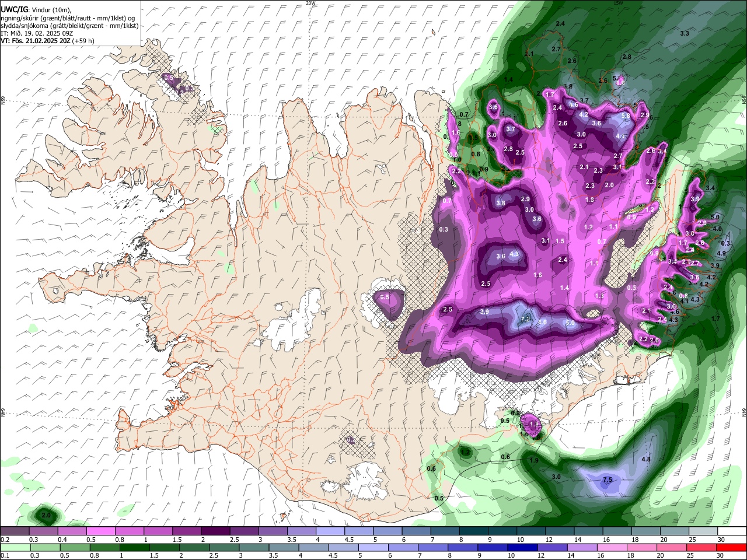
Task: Choose the light blue 4 swatch in the snow legend row
Action: 330,531
